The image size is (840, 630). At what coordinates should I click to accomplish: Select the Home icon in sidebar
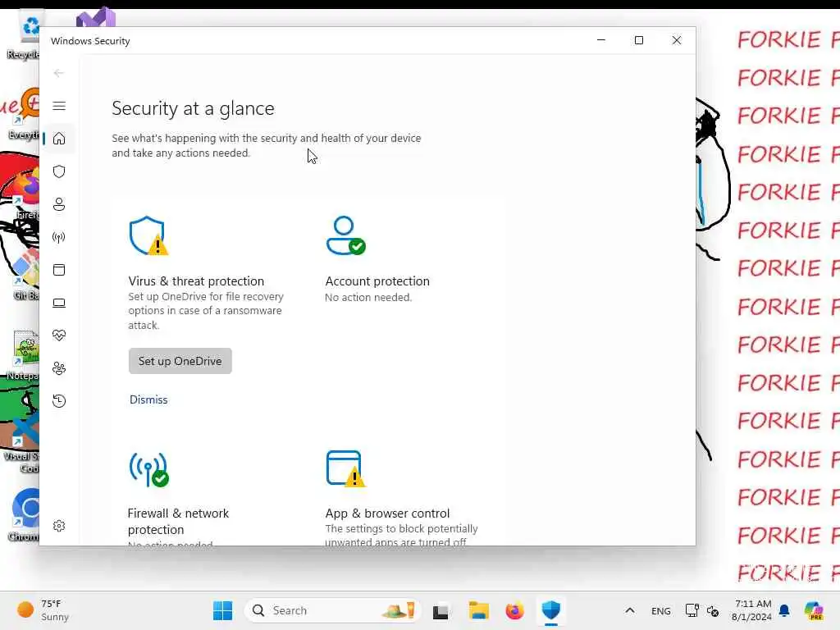pos(59,139)
